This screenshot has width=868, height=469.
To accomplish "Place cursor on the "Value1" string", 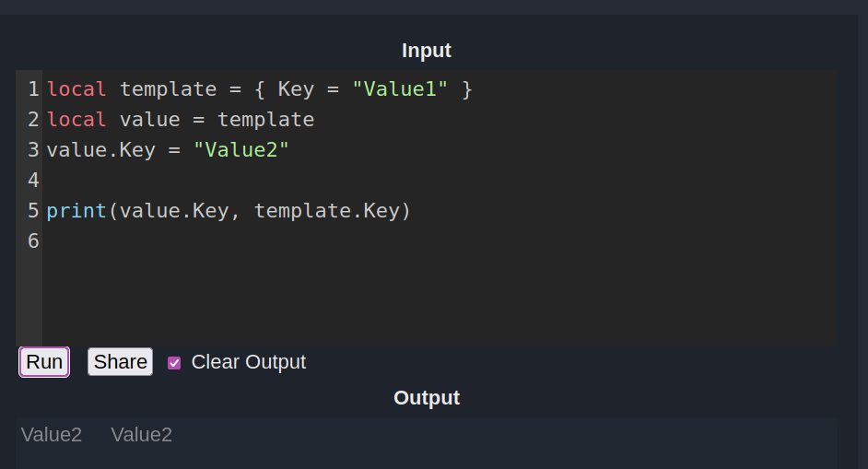I will coord(400,89).
